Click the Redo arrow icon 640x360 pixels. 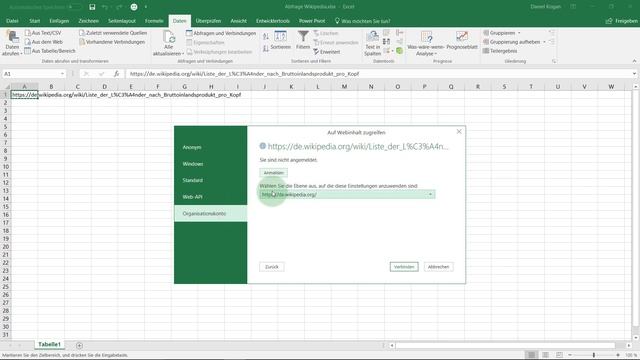119,7
